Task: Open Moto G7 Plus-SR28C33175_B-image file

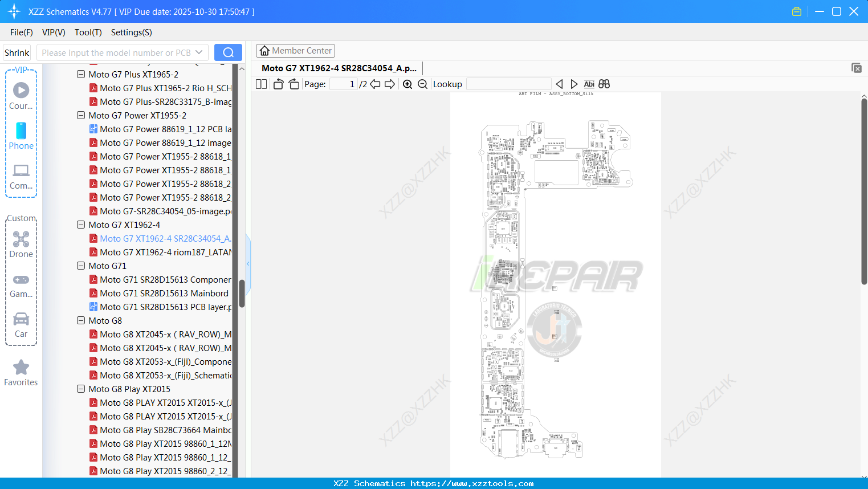Action: [160, 102]
